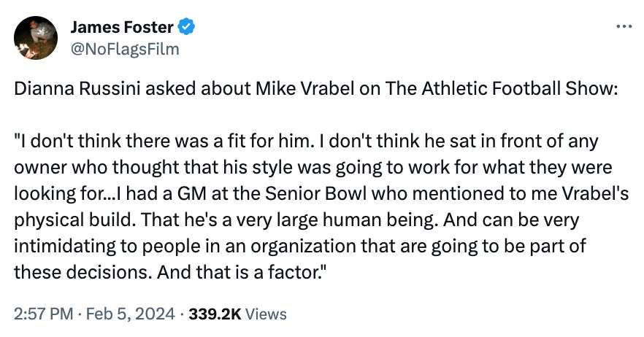This screenshot has width=644, height=337.
Task: Click the James Foster display name
Action: pos(122,28)
